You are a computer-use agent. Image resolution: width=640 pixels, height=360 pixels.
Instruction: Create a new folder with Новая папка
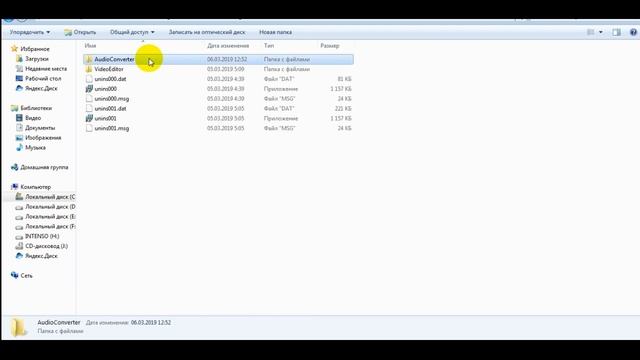[276, 32]
